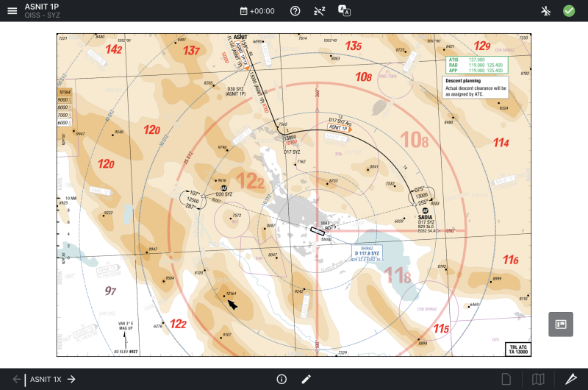Viewport: 588px width, 390px height.
Task: Open the side panel layout button
Action: 561,324
